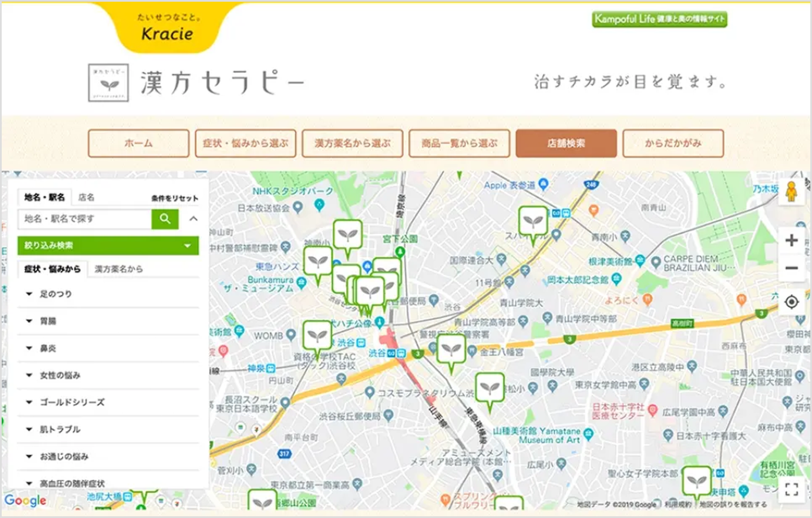The height and width of the screenshot is (518, 812).
Task: Click the CARPE DIEM BRAZILIAN JIU map pin
Action: click(x=656, y=263)
